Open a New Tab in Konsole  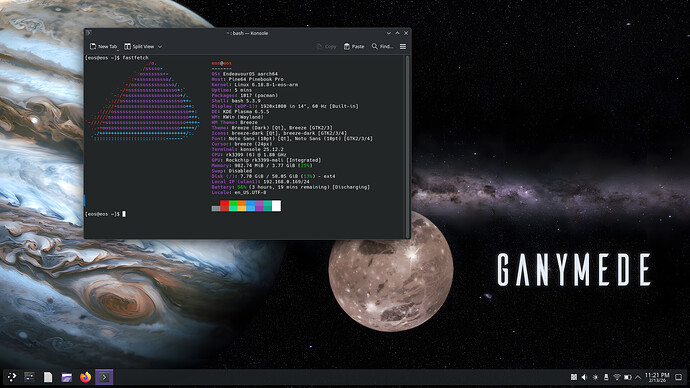pyautogui.click(x=103, y=46)
